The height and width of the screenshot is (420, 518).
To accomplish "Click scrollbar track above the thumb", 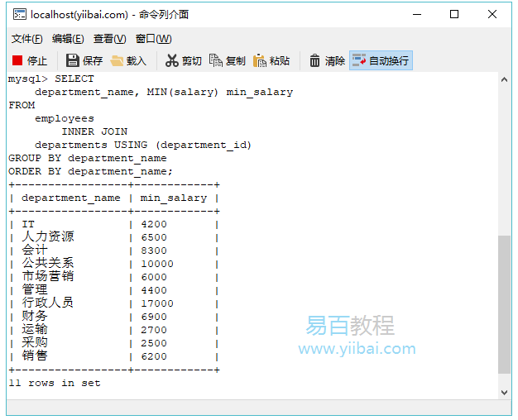I will coord(504,157).
